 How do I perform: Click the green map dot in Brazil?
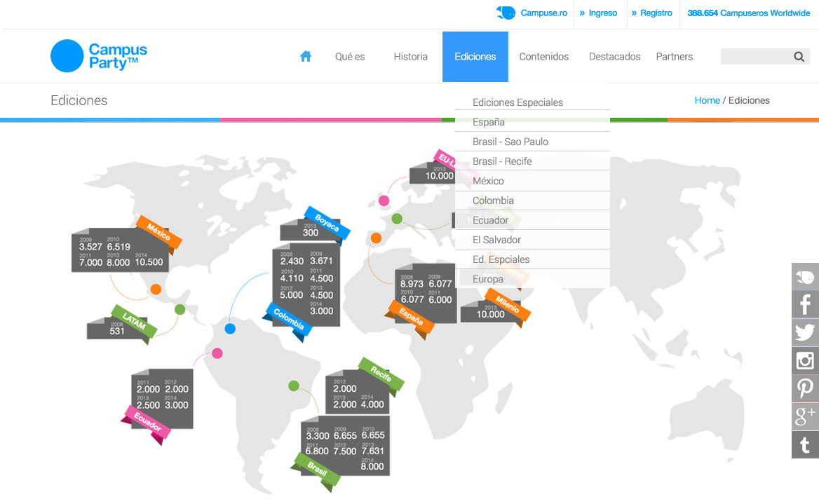(294, 386)
